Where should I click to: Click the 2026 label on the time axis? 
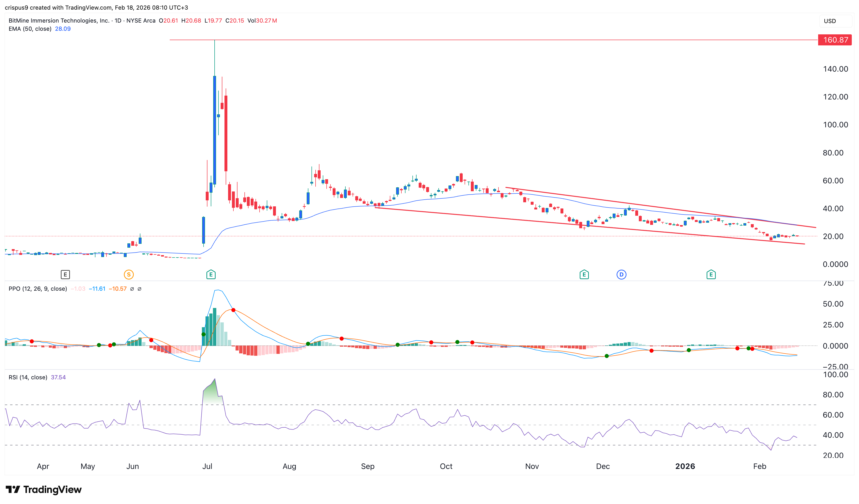pyautogui.click(x=685, y=466)
